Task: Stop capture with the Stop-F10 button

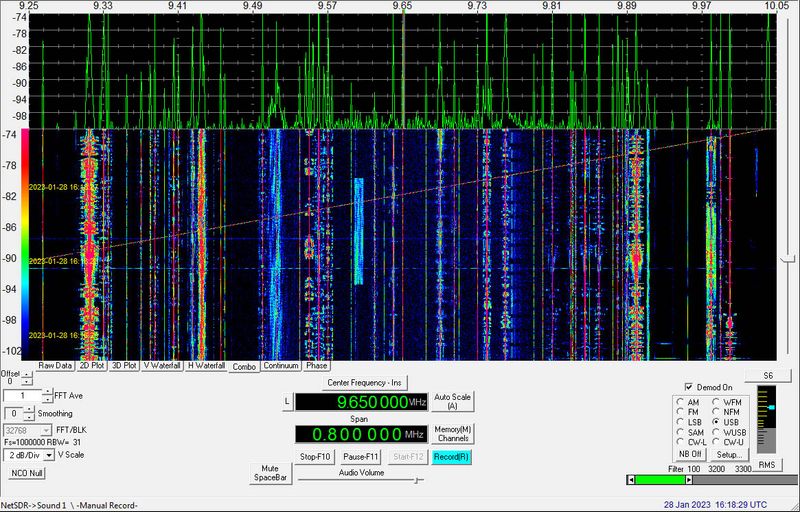Action: 315,457
